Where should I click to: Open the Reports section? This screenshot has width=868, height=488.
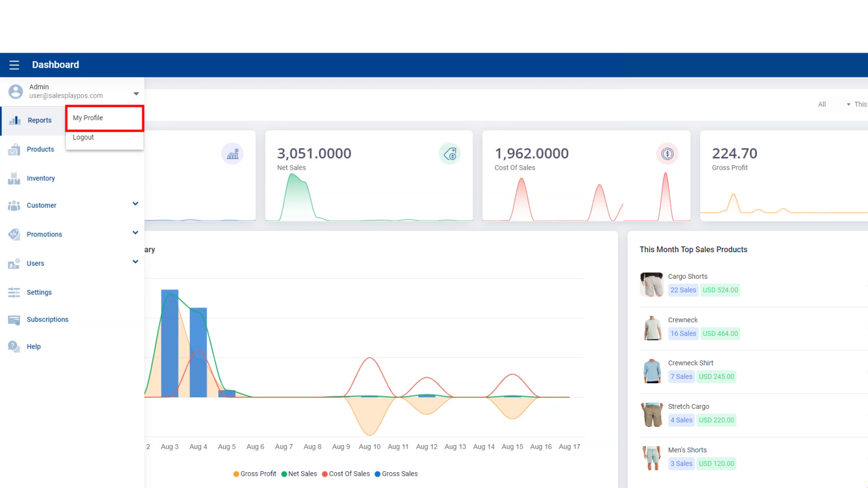click(x=39, y=121)
